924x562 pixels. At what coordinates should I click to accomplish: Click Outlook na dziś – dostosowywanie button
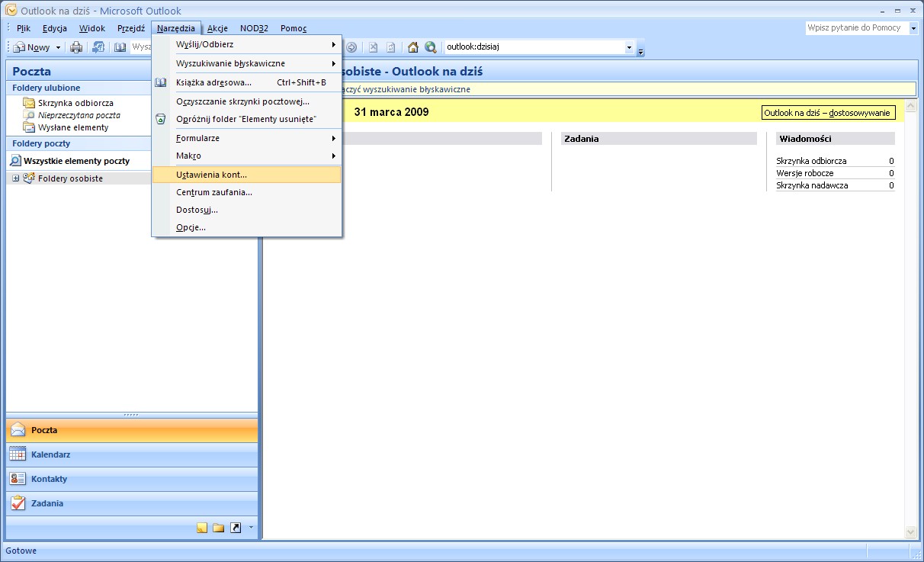point(829,113)
